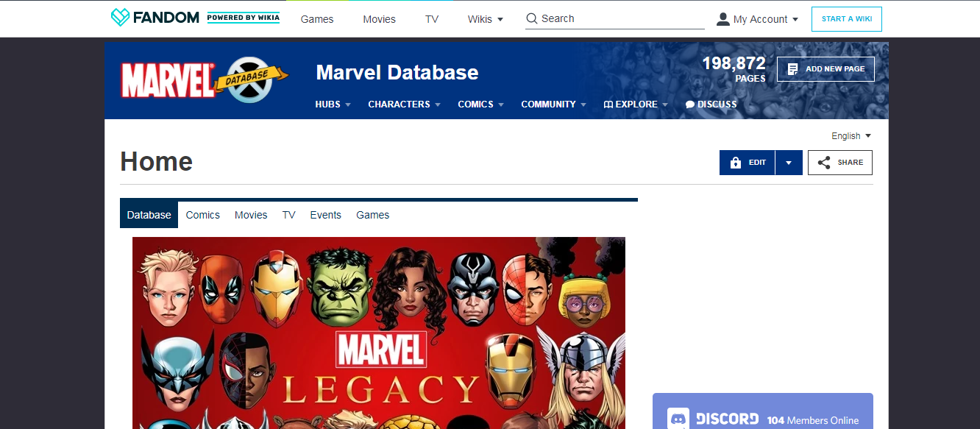Click the Explore book icon

608,104
